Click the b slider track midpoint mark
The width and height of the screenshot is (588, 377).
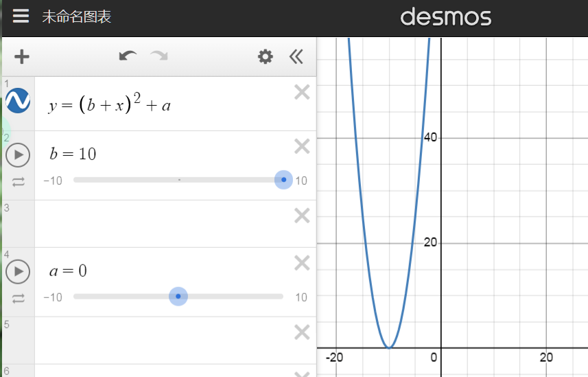[179, 180]
